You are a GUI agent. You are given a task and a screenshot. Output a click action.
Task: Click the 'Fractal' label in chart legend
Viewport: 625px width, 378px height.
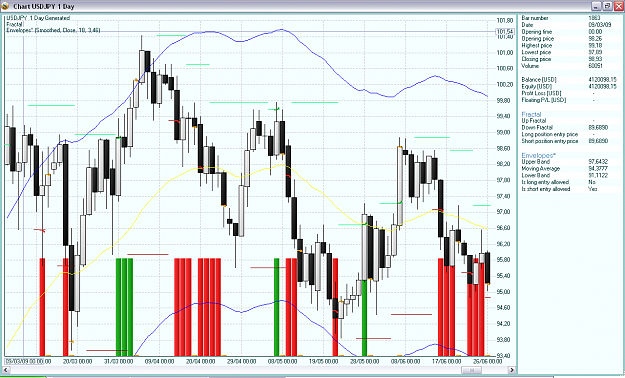(x=15, y=24)
